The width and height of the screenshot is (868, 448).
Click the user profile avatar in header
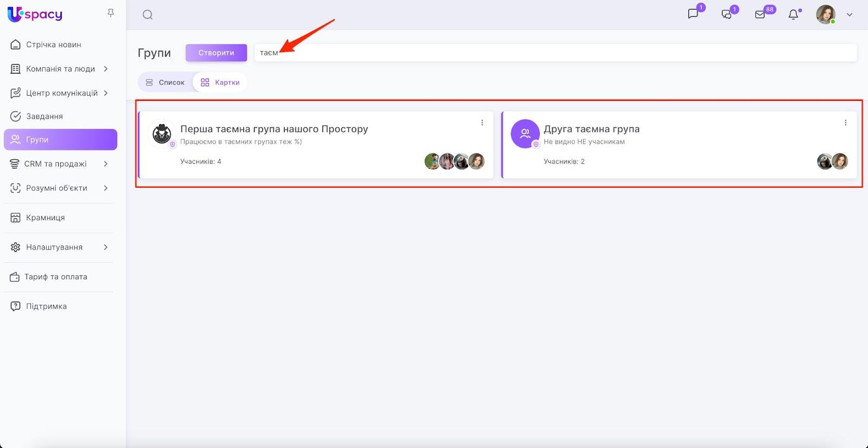point(826,15)
